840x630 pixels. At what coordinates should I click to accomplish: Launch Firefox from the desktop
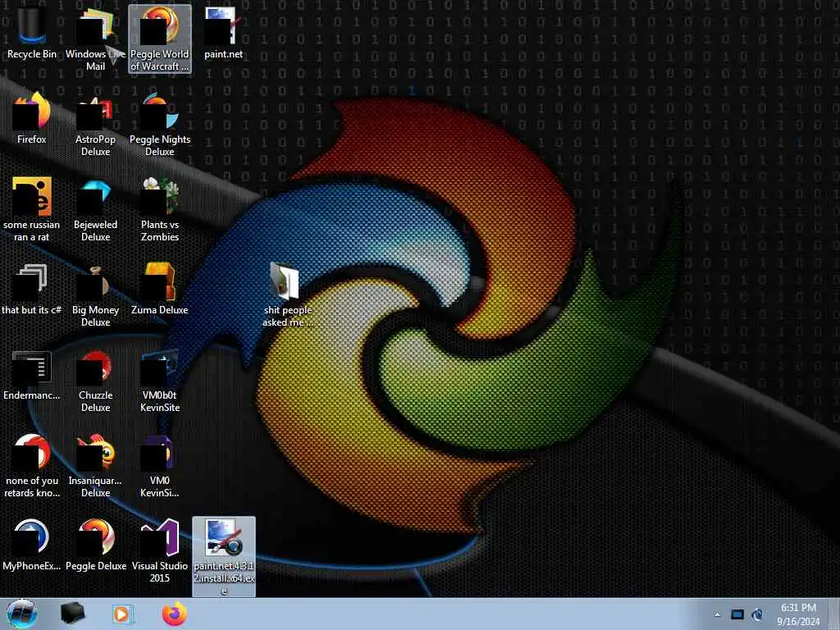tap(32, 118)
